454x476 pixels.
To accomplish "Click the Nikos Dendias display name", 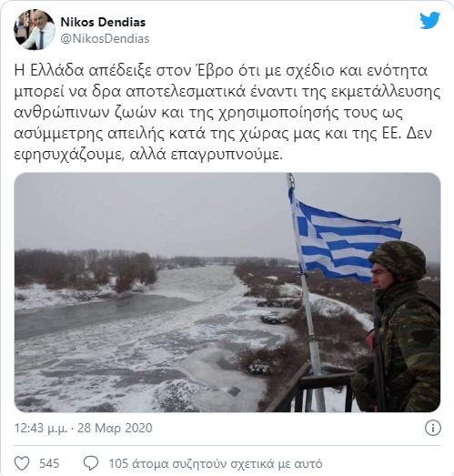I will pos(103,22).
